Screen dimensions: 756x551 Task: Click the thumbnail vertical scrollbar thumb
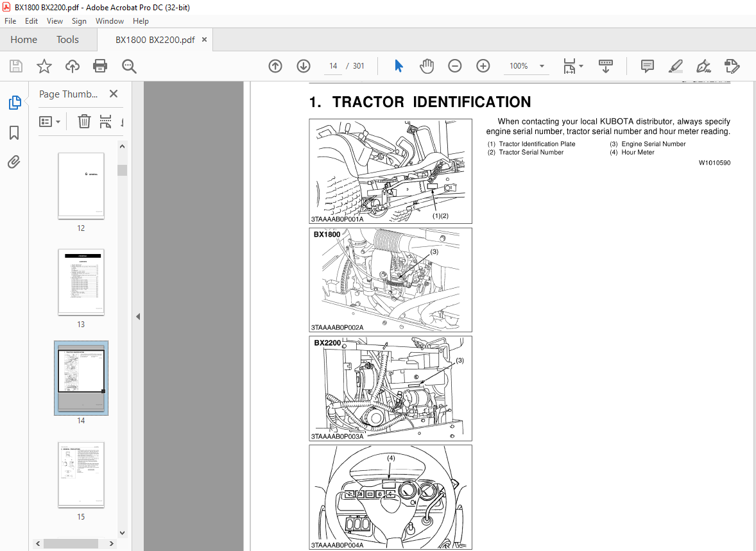tap(123, 170)
